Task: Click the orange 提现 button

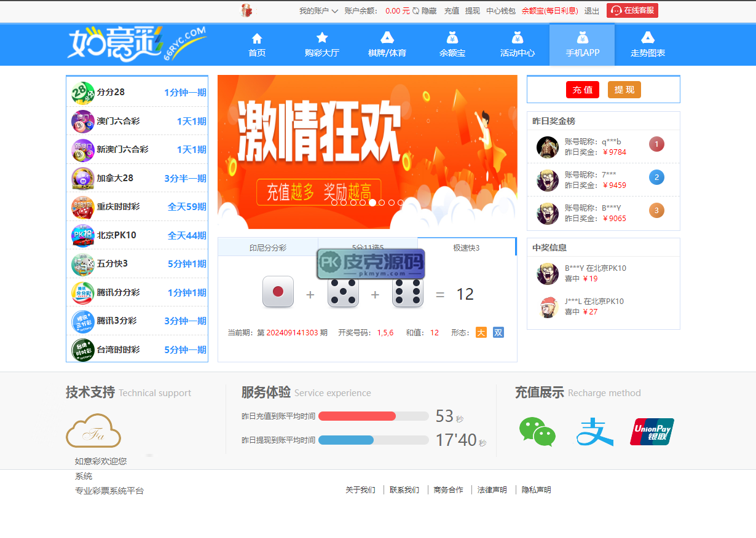Action: click(624, 90)
